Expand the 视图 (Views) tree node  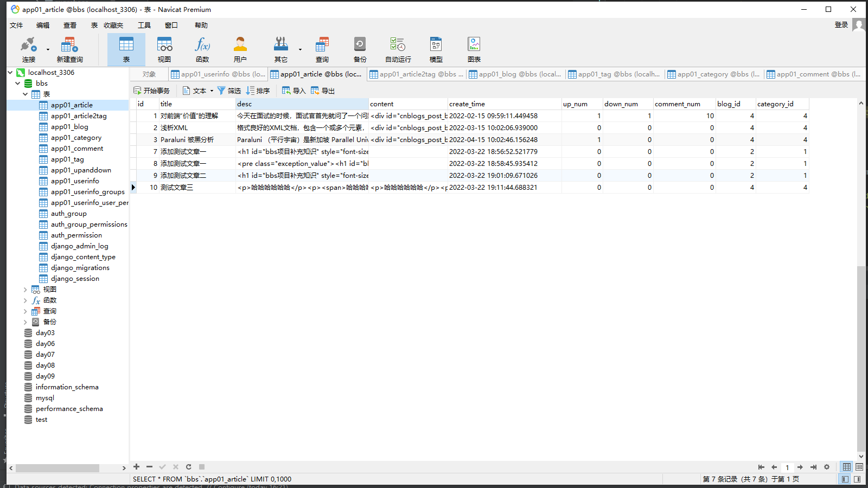(x=25, y=290)
